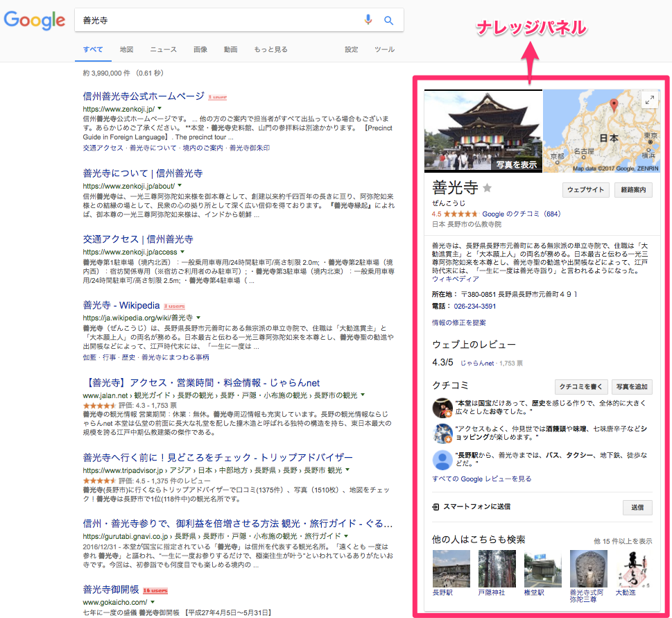Switch to the 画像 tab
Screen dimensions: 672x618
[x=200, y=50]
